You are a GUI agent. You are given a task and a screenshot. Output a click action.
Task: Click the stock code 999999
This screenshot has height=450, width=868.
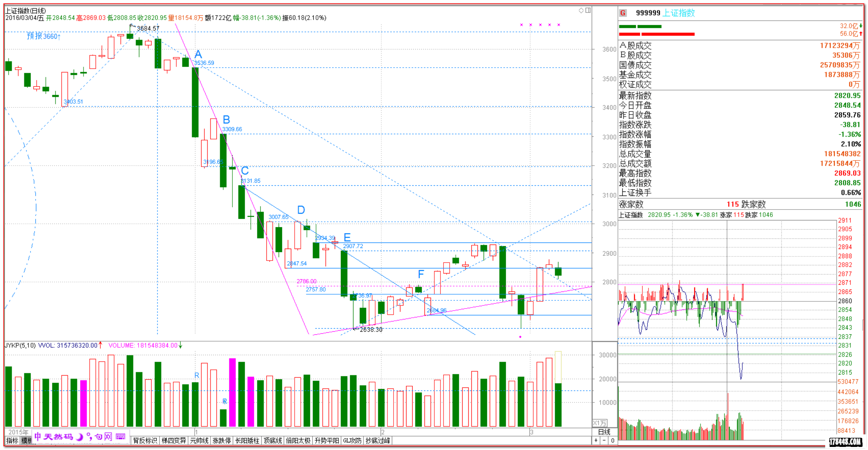pyautogui.click(x=648, y=13)
